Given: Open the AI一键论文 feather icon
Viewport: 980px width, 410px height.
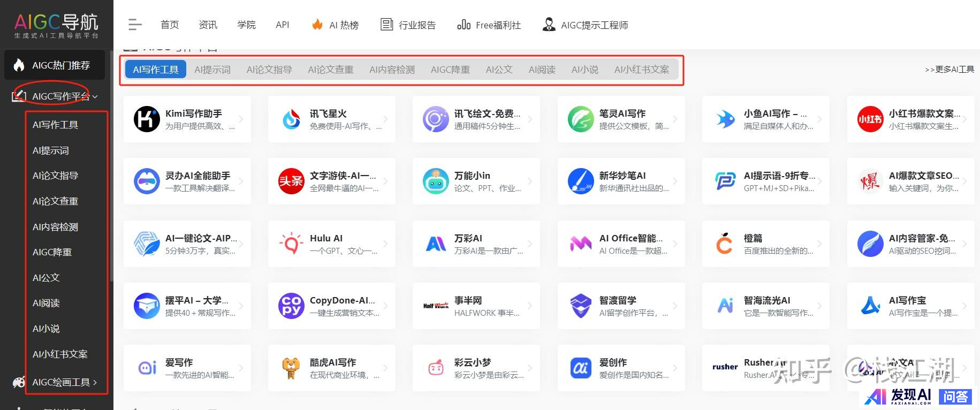Looking at the screenshot, I should click(147, 244).
